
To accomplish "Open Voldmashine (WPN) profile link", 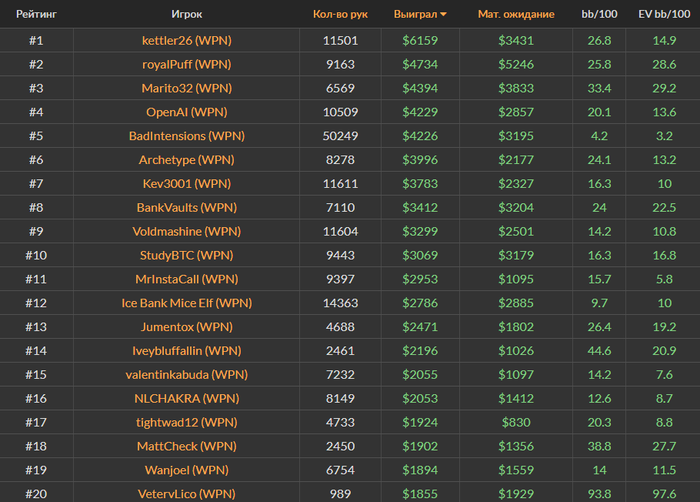I will [x=186, y=231].
